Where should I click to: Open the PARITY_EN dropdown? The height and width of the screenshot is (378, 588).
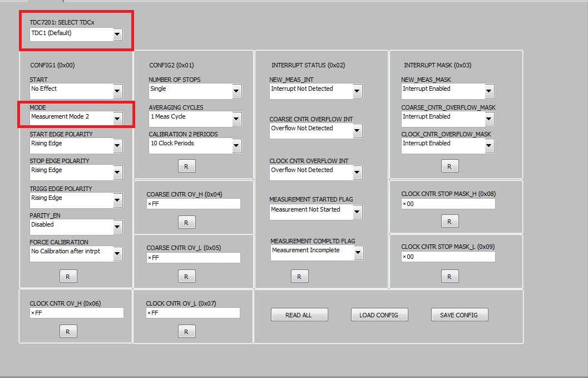point(117,227)
